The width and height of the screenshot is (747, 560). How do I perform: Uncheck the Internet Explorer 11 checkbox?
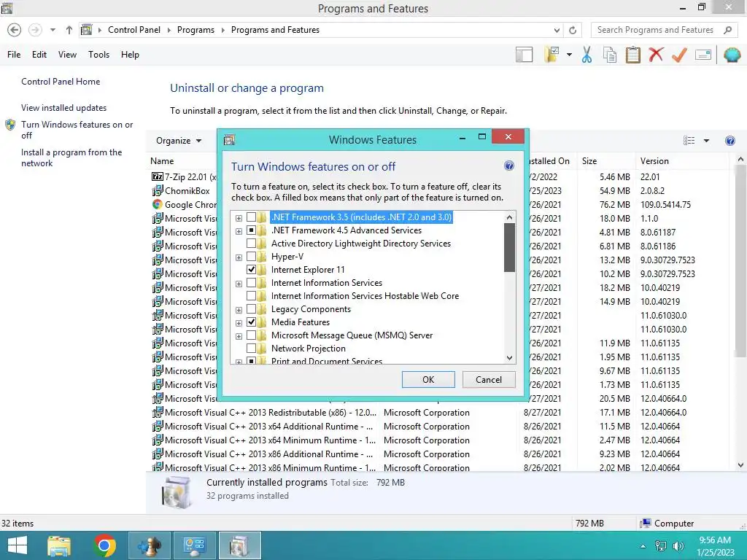click(x=251, y=270)
